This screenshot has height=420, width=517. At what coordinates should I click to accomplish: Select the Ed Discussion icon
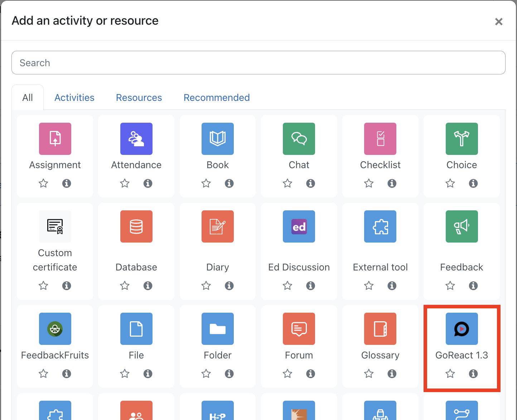[299, 226]
